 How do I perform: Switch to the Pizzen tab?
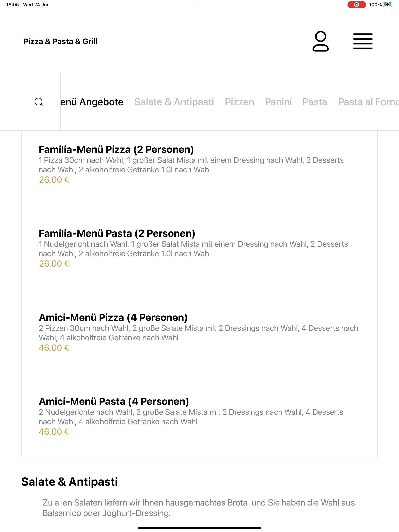tap(239, 102)
